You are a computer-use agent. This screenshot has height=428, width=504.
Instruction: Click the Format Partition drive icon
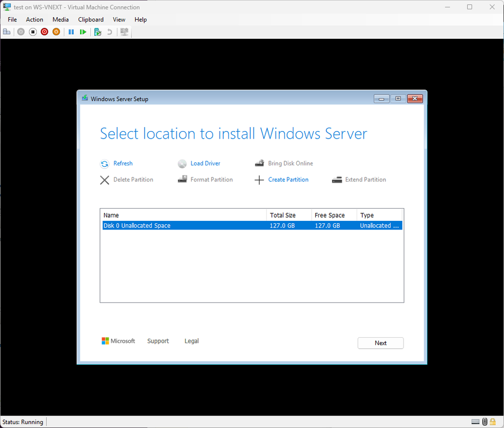(x=182, y=179)
